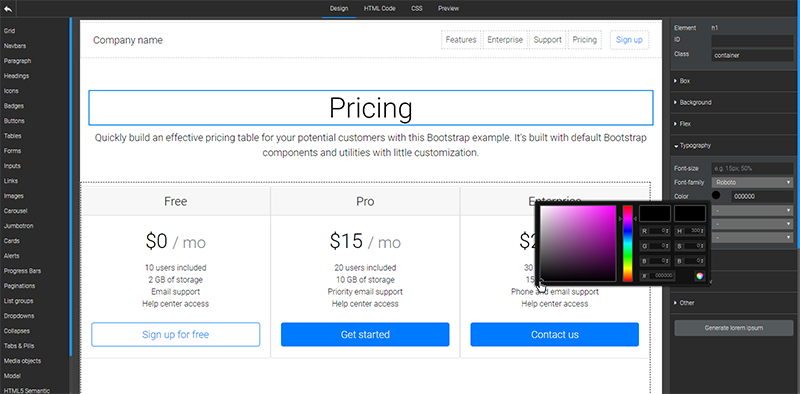Click the Get started button

[x=365, y=335]
